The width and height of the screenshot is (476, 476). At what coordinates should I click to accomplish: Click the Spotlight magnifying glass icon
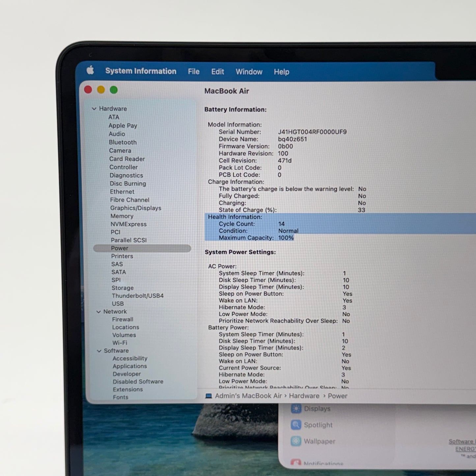pyautogui.click(x=296, y=425)
